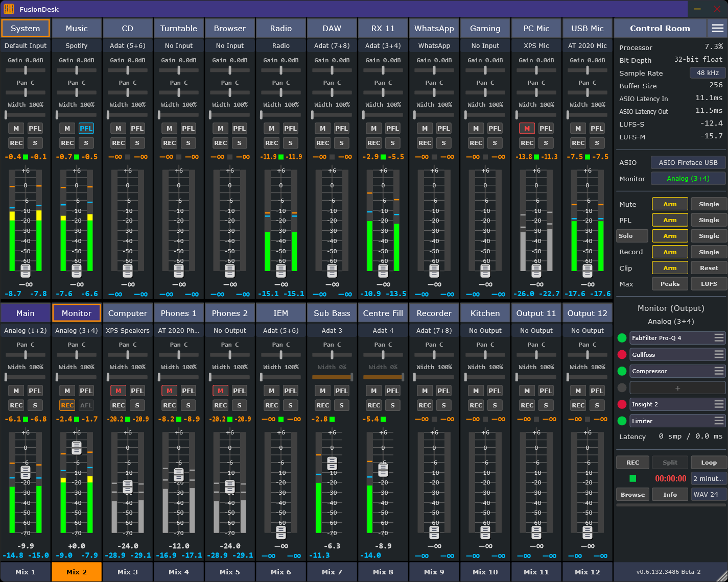Click the Solo Arm button

(x=670, y=236)
